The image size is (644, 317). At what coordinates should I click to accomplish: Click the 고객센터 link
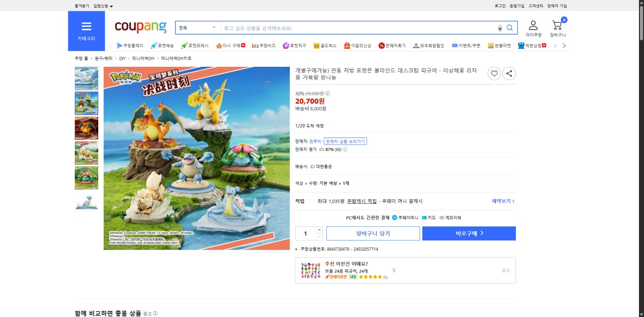click(536, 6)
